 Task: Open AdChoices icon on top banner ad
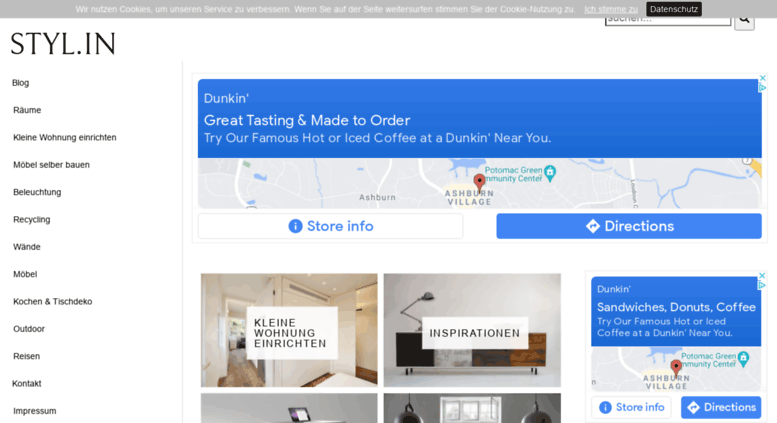click(763, 88)
